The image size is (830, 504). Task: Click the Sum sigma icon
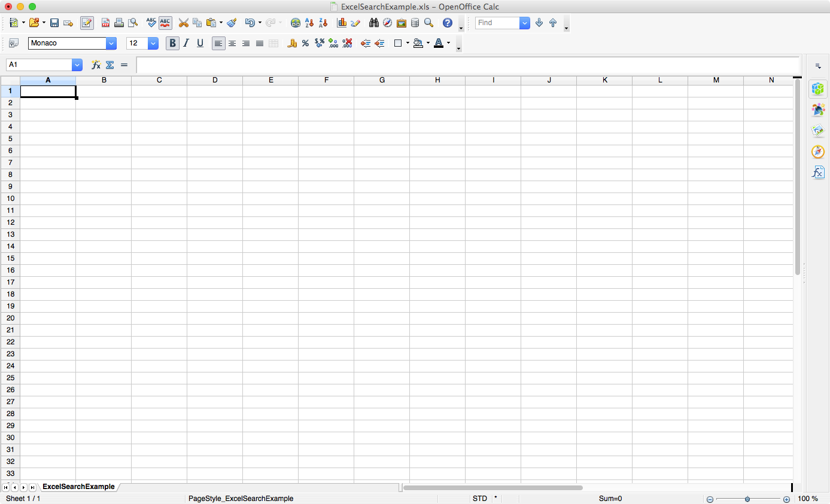[110, 65]
